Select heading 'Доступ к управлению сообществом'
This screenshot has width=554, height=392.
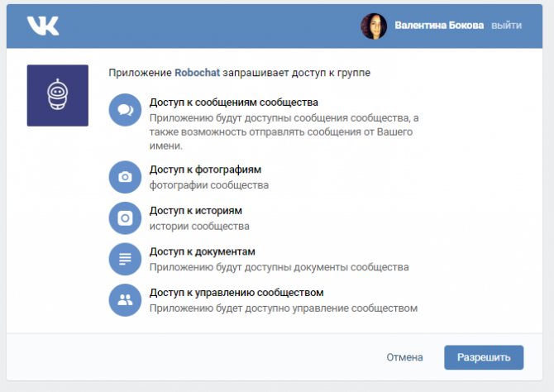(236, 293)
